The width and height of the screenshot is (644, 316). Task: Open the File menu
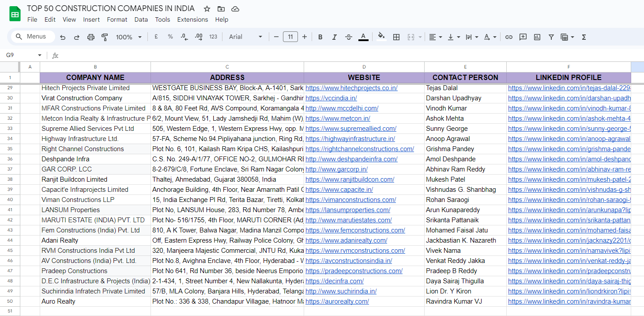(x=32, y=19)
